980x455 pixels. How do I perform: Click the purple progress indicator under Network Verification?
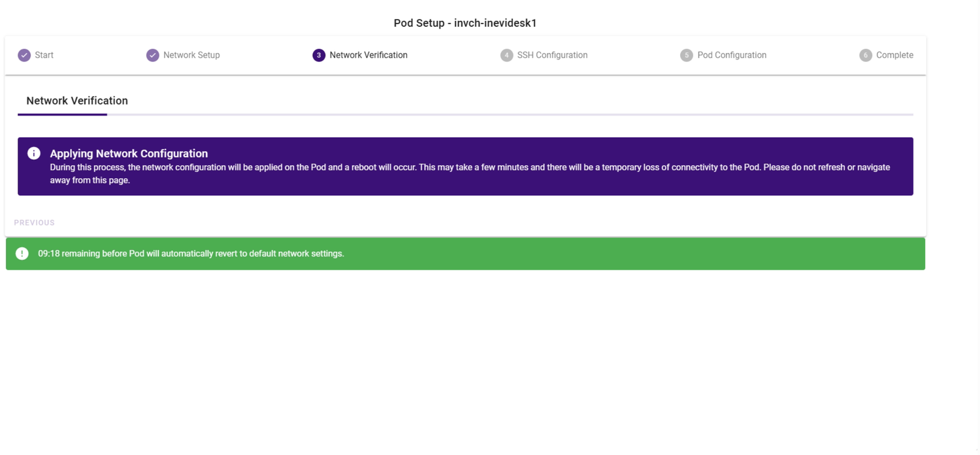62,115
